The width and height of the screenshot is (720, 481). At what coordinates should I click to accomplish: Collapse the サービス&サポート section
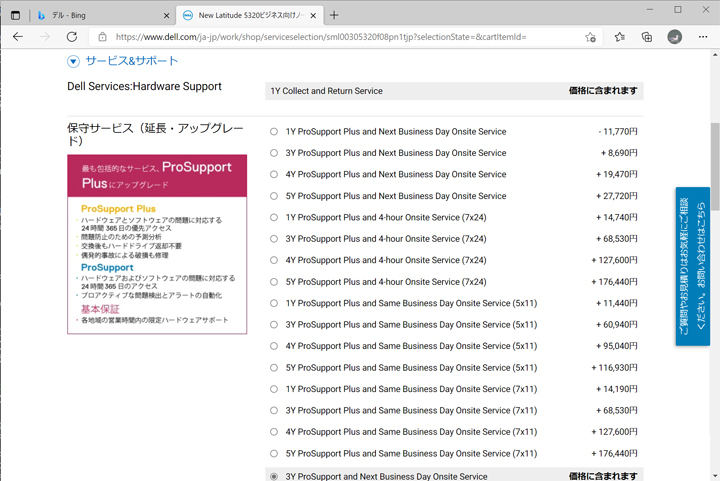coord(73,61)
